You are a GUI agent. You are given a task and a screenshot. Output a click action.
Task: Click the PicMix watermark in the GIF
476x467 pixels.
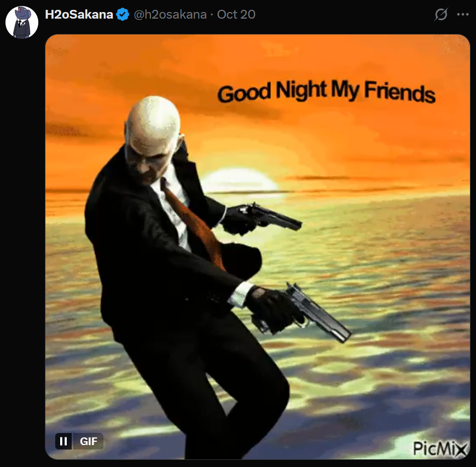pos(439,448)
